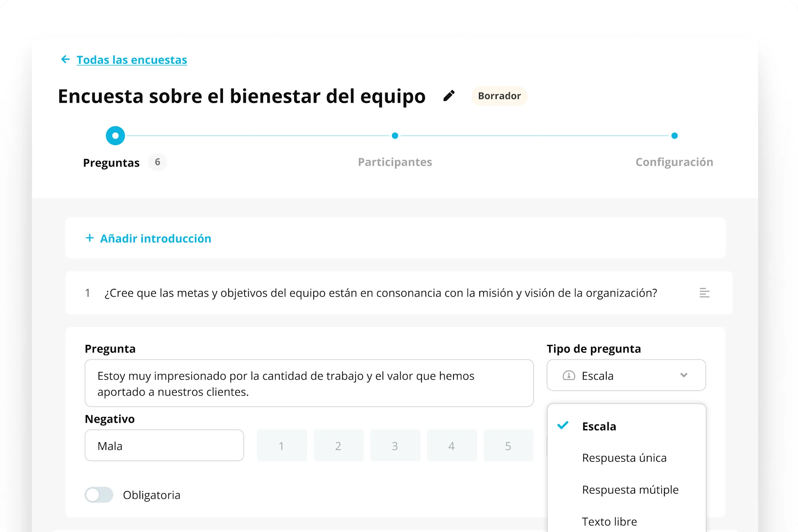
Task: Click the back arrow icon
Action: click(65, 59)
